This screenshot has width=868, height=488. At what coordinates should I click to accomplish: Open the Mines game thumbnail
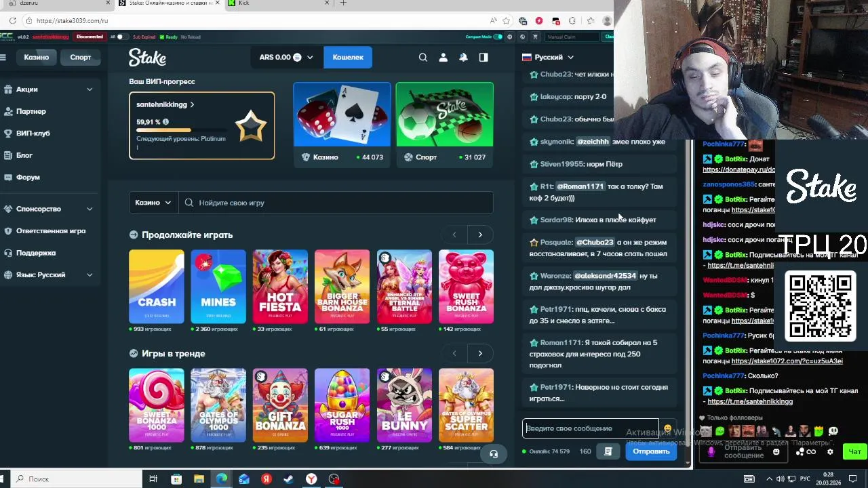point(218,287)
